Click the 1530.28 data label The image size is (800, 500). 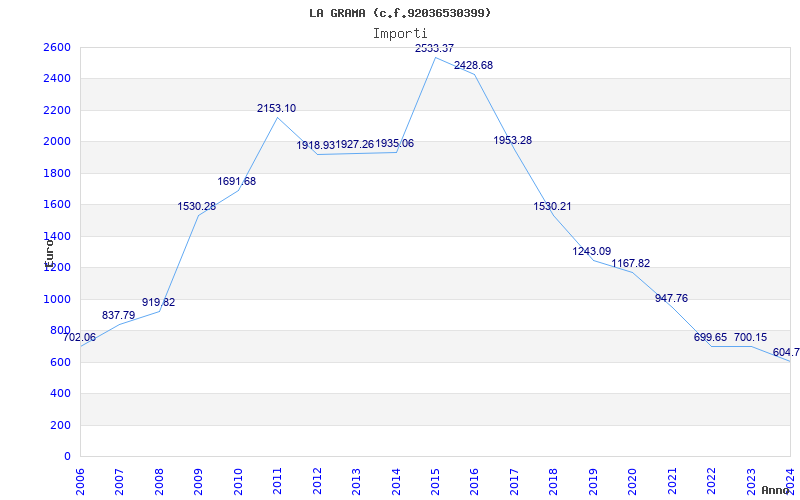(x=197, y=207)
